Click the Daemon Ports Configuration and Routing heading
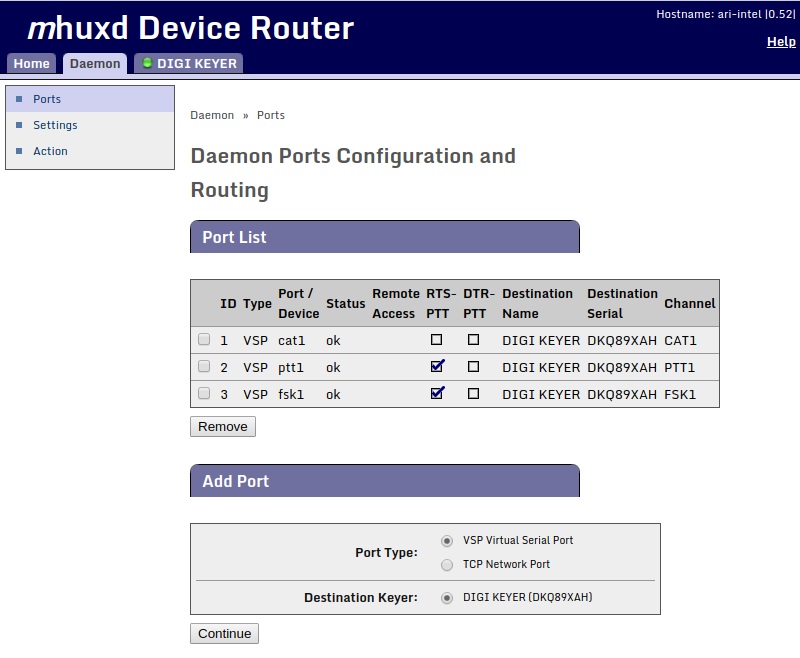Screen dimensions: 800x658 click(x=353, y=173)
